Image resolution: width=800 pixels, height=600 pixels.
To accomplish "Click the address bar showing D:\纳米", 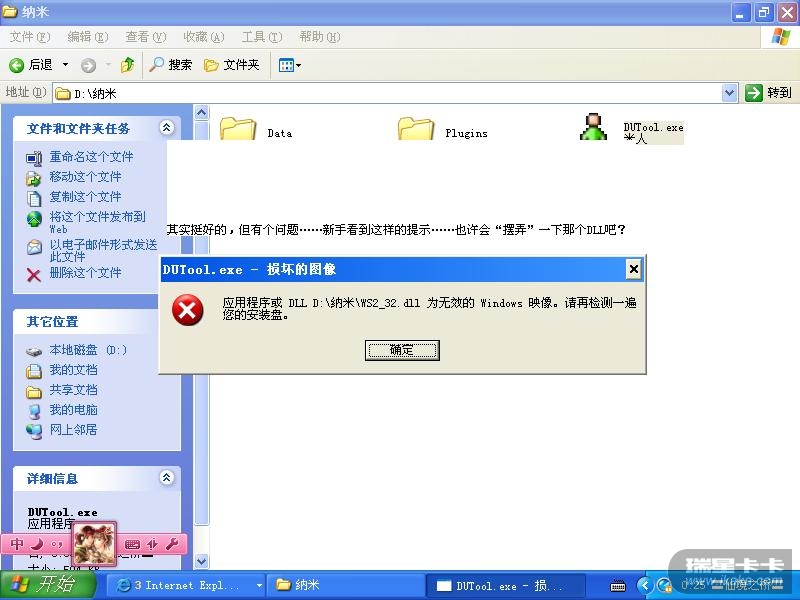I will point(388,93).
